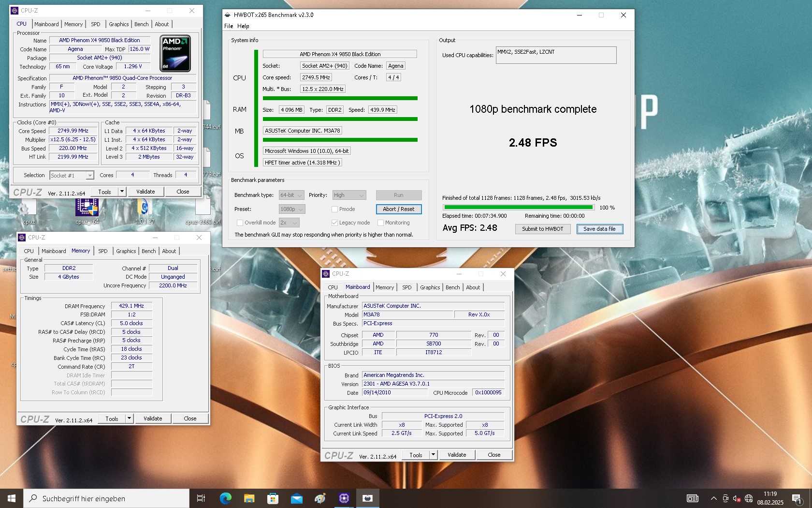812x508 pixels.
Task: Click the benchmark progress bar at 100 %
Action: [x=518, y=208]
